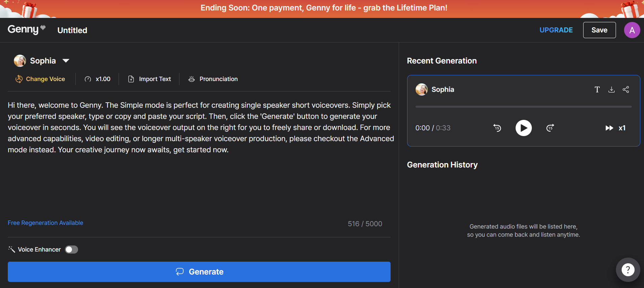
Task: Click the transcript text icon in Recent Generation
Action: pyautogui.click(x=597, y=89)
